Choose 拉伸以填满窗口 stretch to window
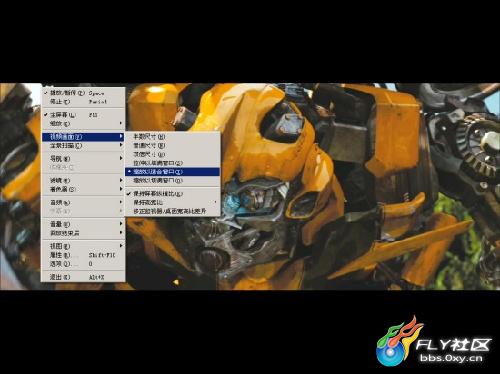500x374 pixels. tap(172, 163)
